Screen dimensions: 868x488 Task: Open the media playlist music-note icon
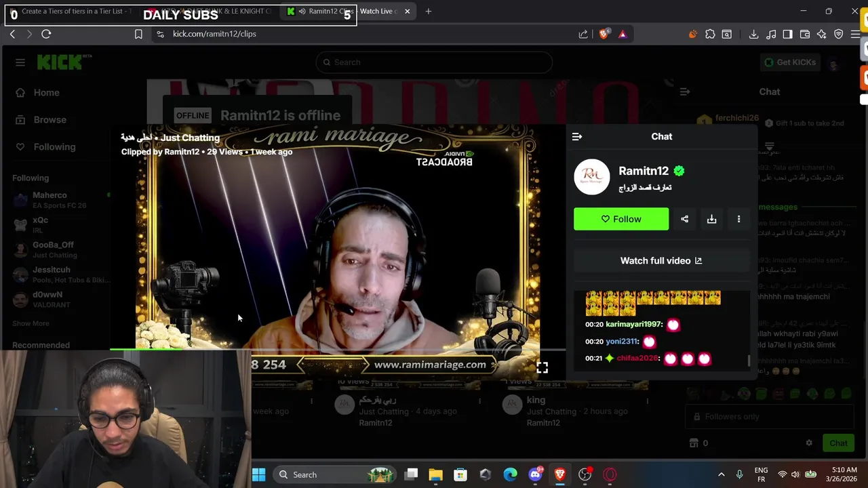point(771,34)
